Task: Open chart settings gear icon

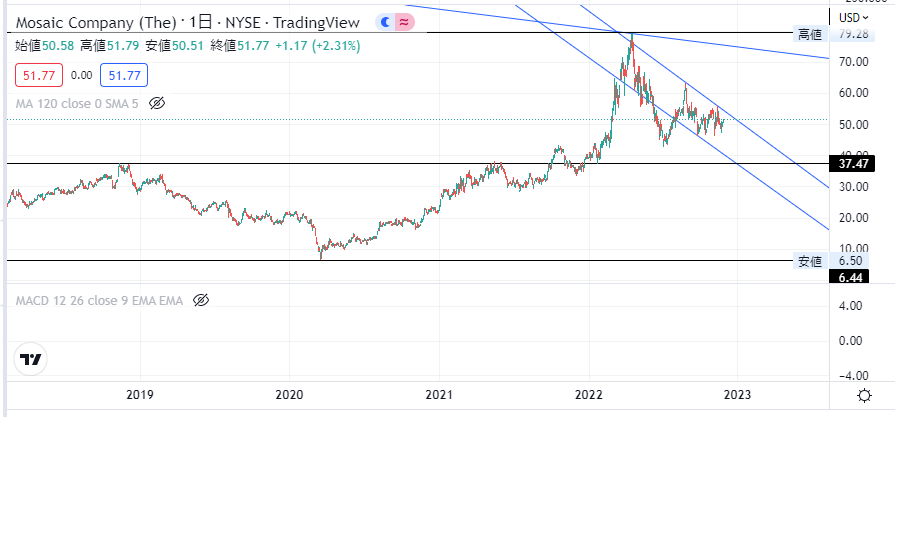Action: (864, 395)
